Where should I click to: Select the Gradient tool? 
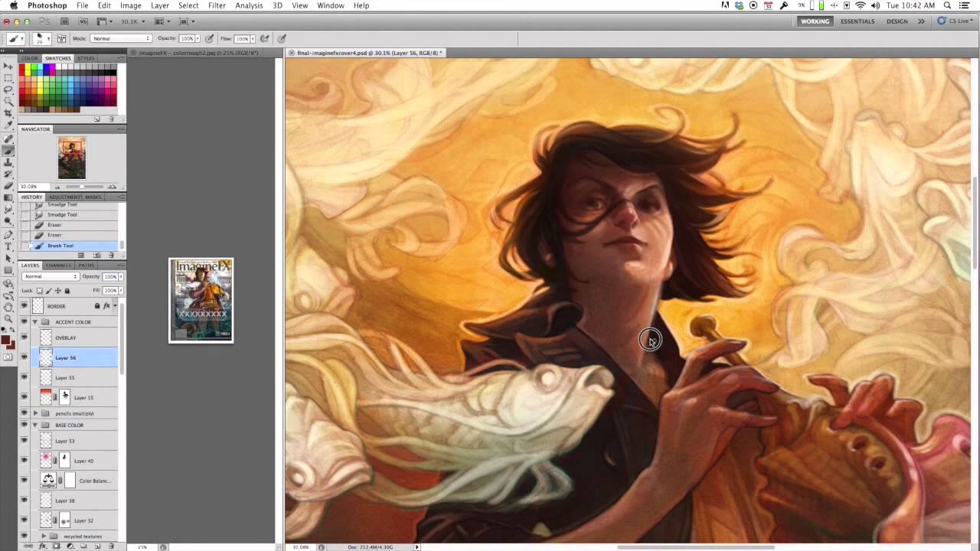[8, 197]
